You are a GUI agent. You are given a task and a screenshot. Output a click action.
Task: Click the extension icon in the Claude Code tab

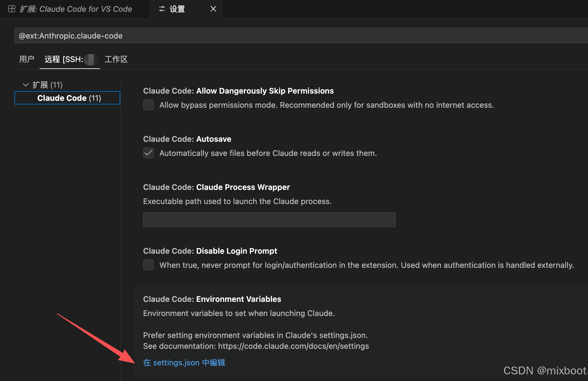[12, 9]
